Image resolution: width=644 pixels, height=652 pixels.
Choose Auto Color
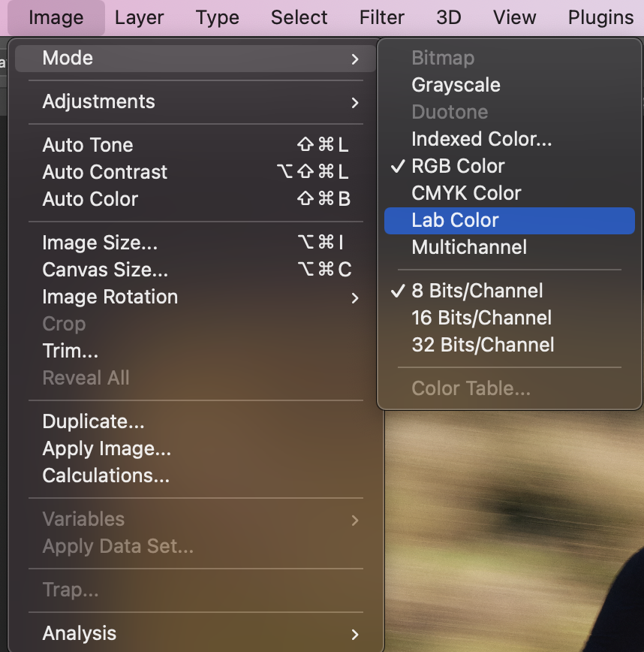coord(195,199)
